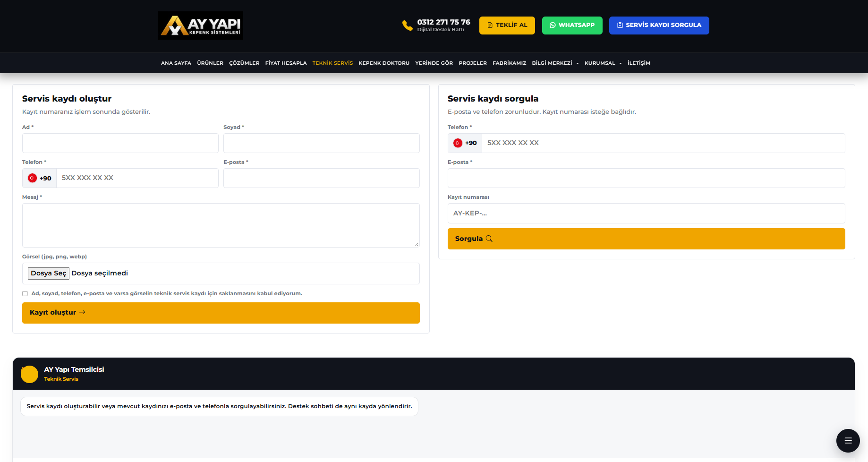Click the green WhatsApp button
This screenshot has width=868, height=462.
[572, 26]
